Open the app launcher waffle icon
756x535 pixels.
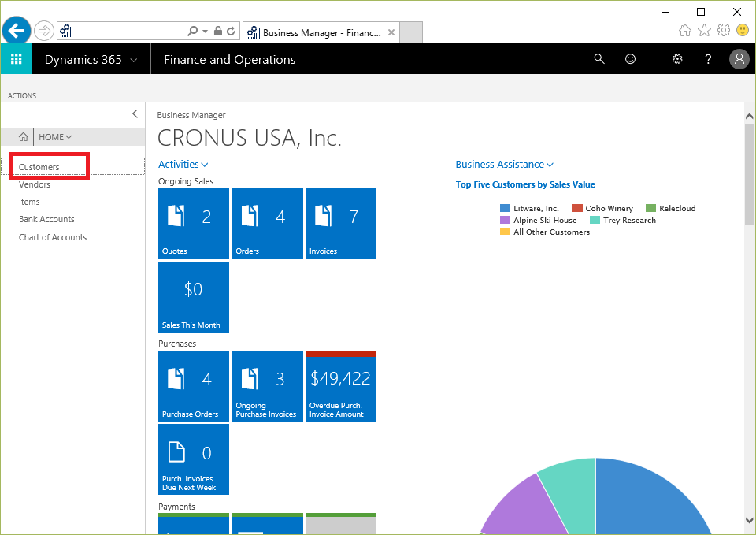tap(16, 59)
